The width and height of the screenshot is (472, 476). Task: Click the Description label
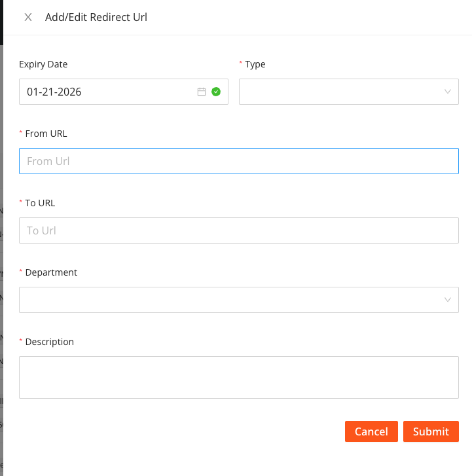point(50,342)
